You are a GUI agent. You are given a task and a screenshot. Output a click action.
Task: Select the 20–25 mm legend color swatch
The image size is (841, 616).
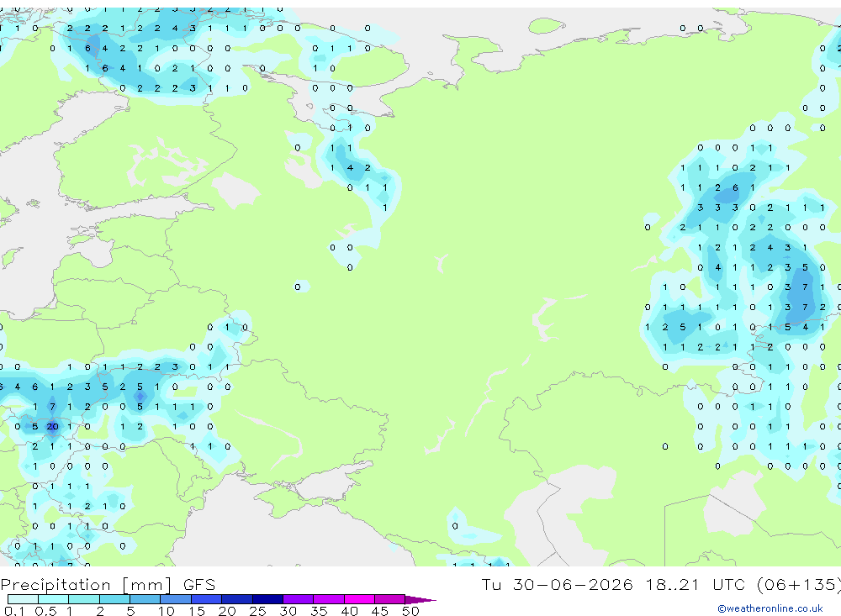pyautogui.click(x=237, y=599)
